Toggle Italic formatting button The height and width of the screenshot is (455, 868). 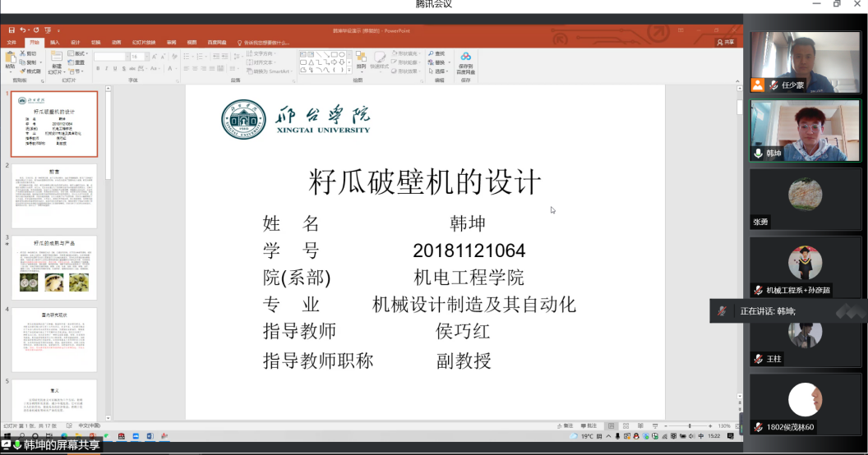click(106, 68)
